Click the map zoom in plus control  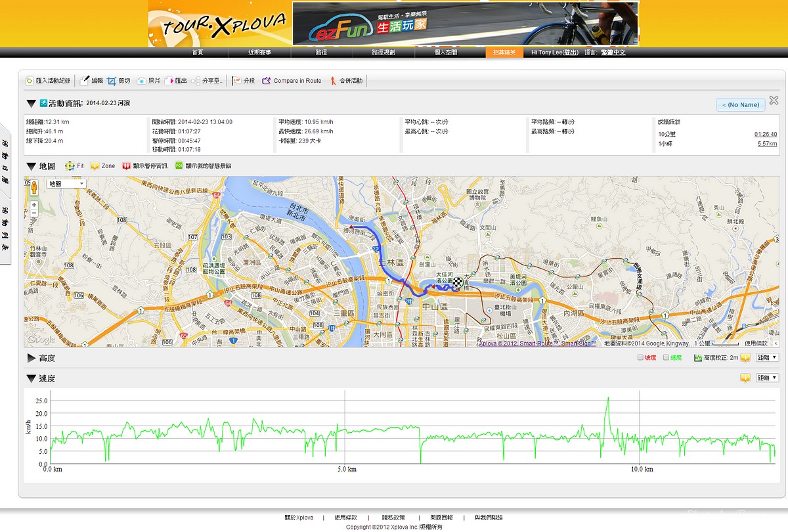pos(33,205)
